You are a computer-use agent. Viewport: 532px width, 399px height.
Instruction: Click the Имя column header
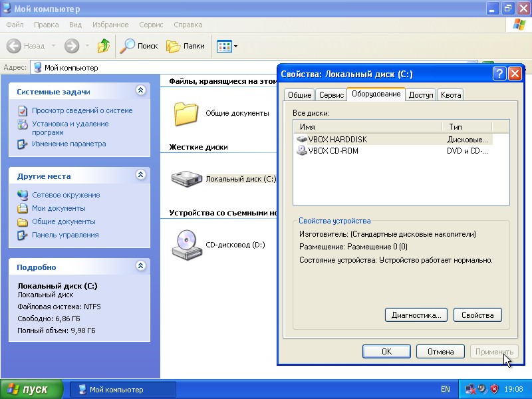point(368,127)
